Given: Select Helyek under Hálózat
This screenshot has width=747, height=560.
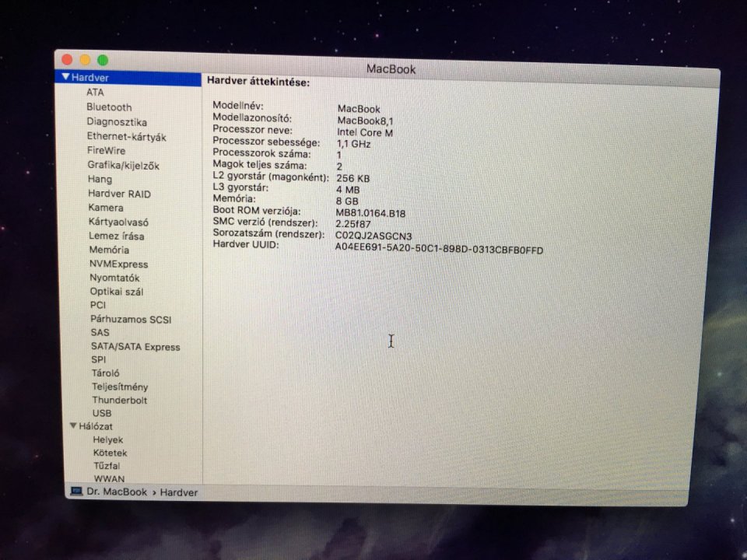Looking at the screenshot, I should (x=108, y=439).
